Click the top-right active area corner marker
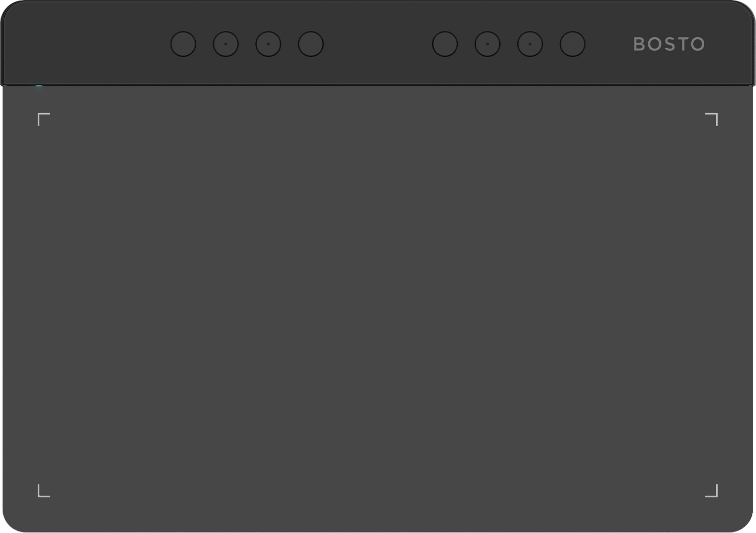The image size is (756, 533). pyautogui.click(x=712, y=119)
